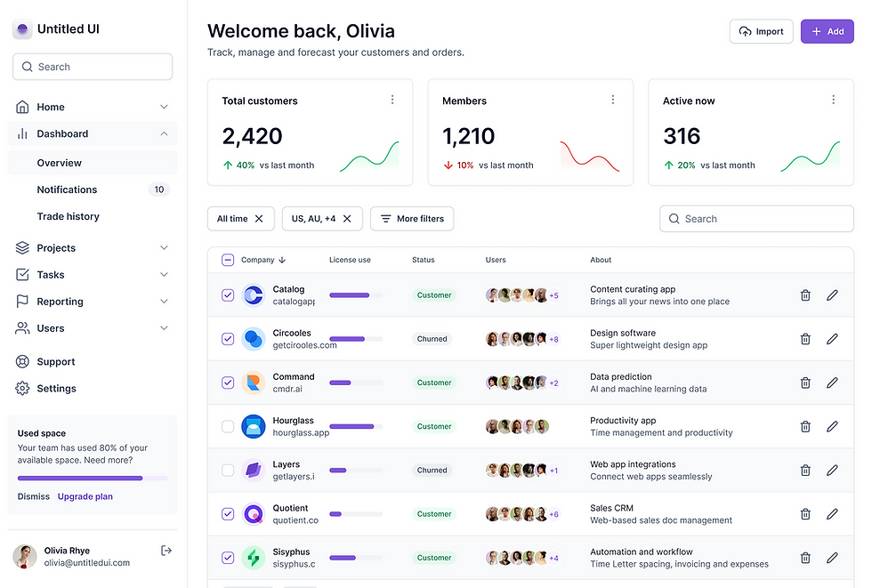The image size is (872, 588).
Task: Edit the Catalog row using pencil icon
Action: [x=832, y=295]
